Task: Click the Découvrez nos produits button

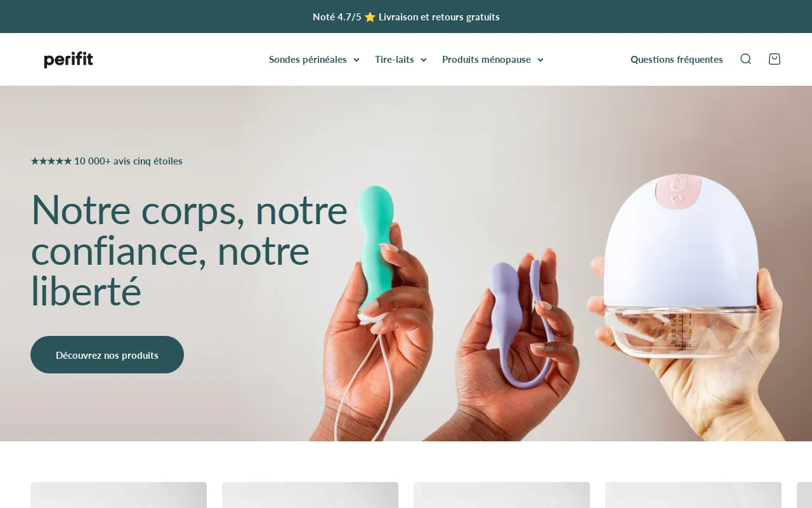Action: coord(107,354)
